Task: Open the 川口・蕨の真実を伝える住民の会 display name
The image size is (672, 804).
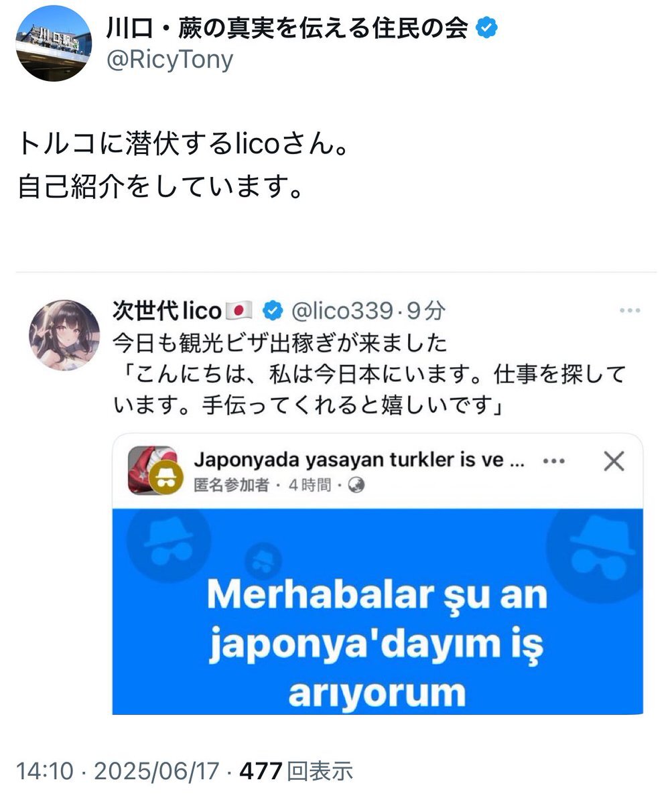Action: (x=287, y=28)
